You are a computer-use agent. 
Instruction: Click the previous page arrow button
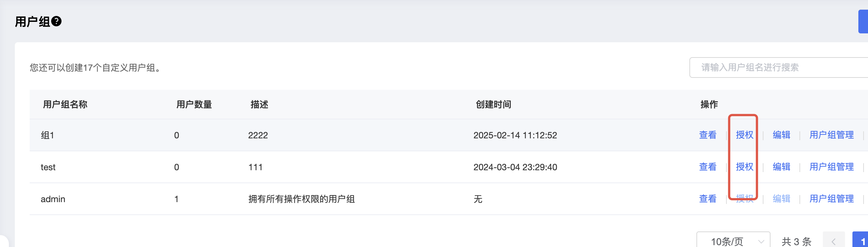point(834,241)
